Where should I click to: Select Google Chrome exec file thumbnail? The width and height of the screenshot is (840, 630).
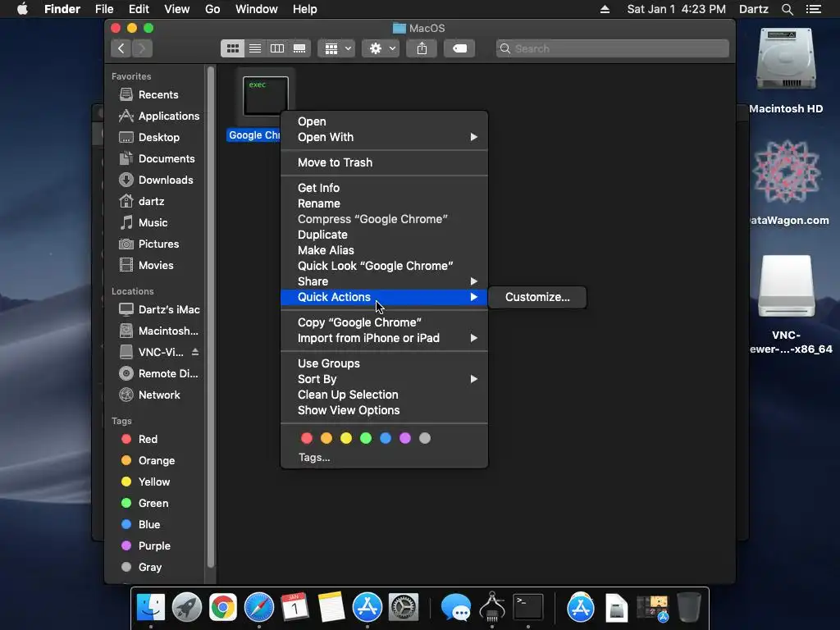[x=266, y=96]
